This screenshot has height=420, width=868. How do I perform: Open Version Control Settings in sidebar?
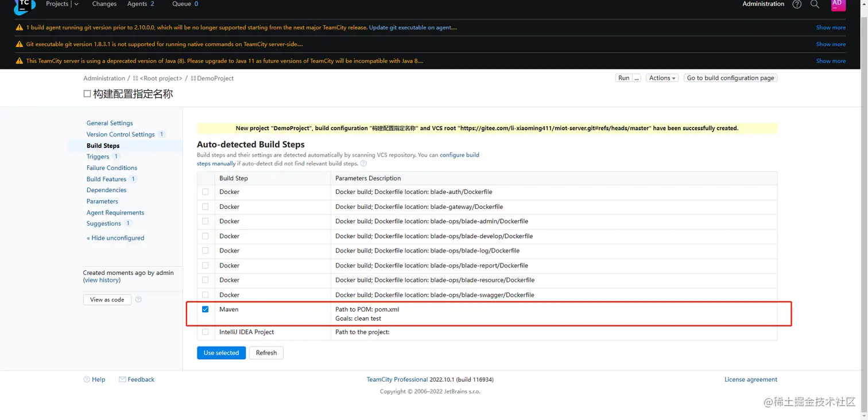tap(121, 134)
